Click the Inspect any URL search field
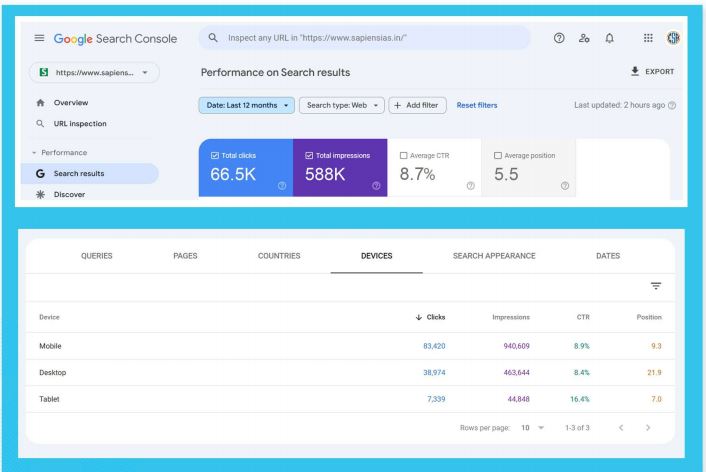The height and width of the screenshot is (472, 706). pos(365,38)
